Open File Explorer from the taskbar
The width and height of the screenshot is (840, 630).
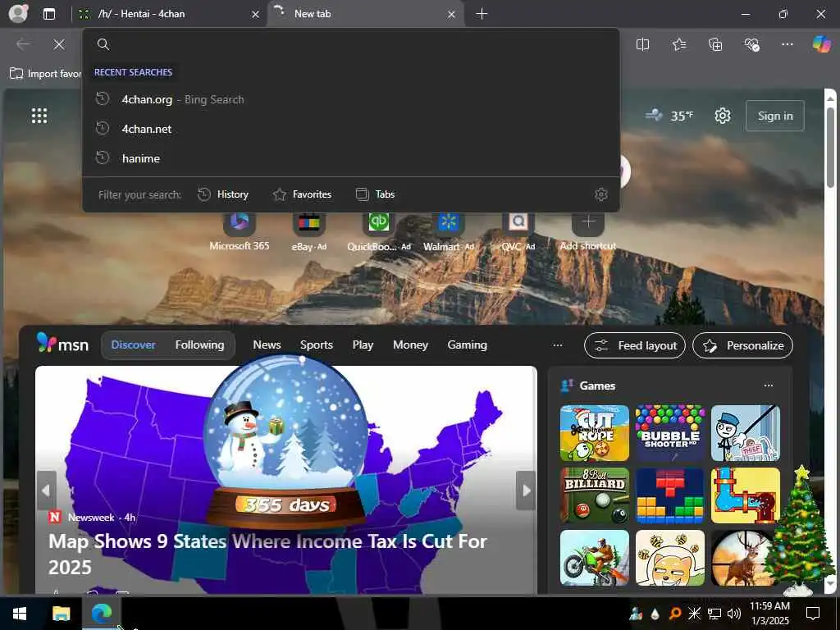[x=61, y=614]
